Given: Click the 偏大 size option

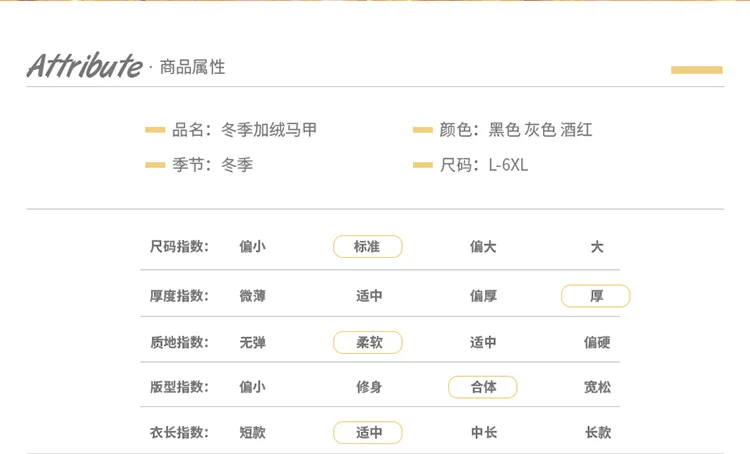Looking at the screenshot, I should coord(483,247).
